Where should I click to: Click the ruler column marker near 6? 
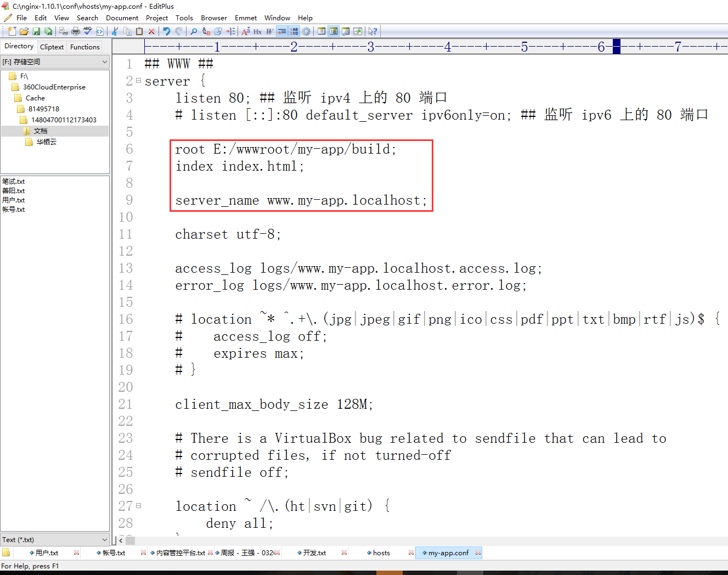coord(617,47)
